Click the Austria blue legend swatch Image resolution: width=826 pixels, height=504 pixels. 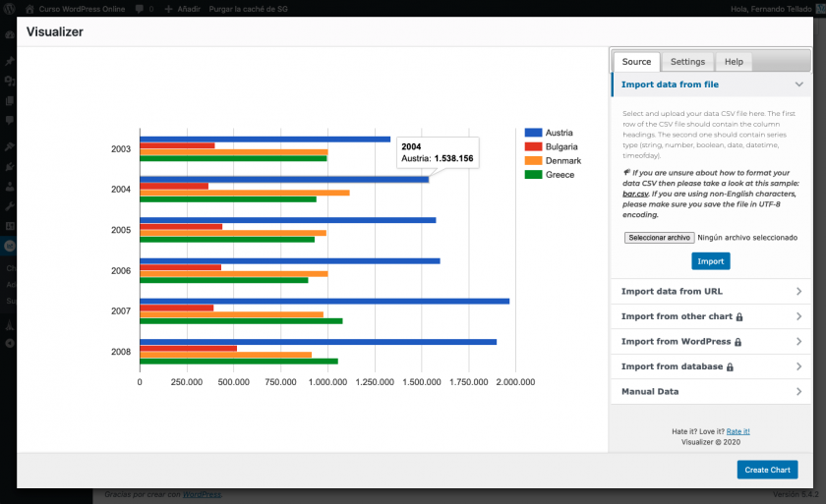[533, 133]
